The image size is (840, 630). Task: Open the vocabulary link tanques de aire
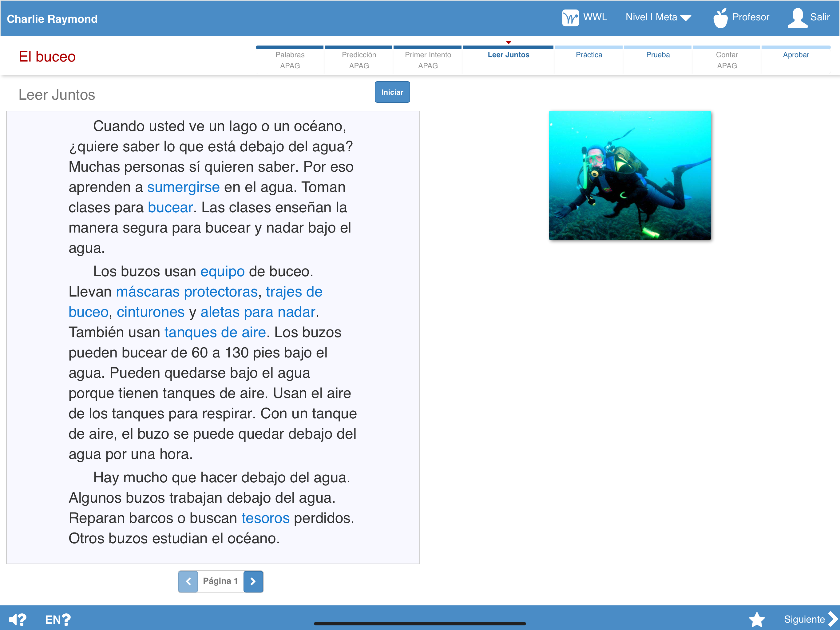pyautogui.click(x=215, y=333)
